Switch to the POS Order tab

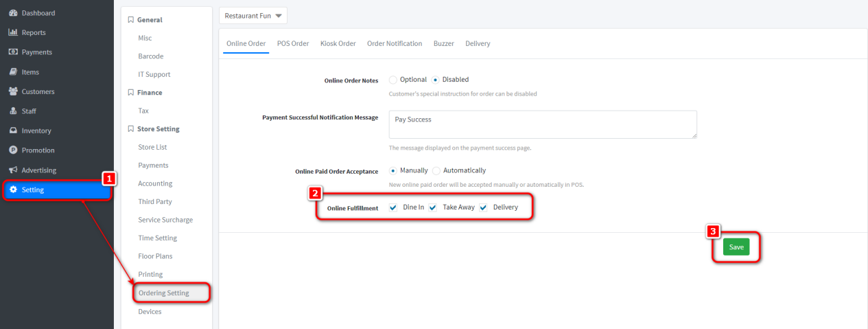(293, 43)
